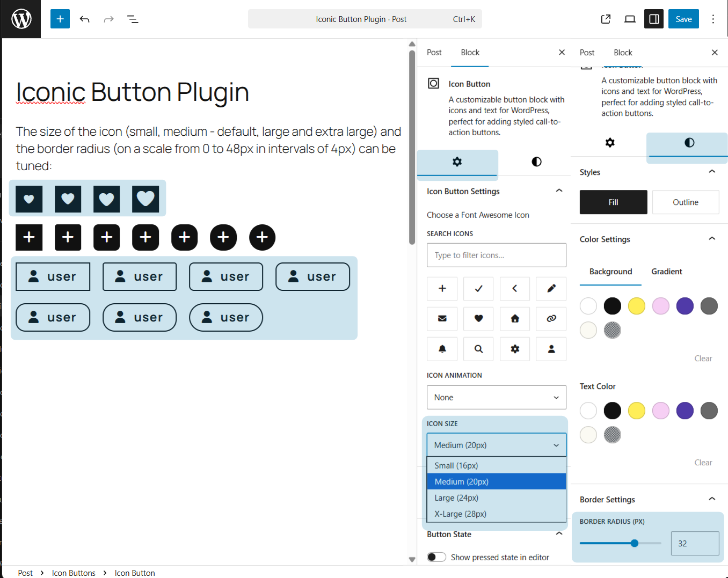The image size is (728, 578).
Task: Click the WordPress logo to exit editor
Action: point(21,19)
